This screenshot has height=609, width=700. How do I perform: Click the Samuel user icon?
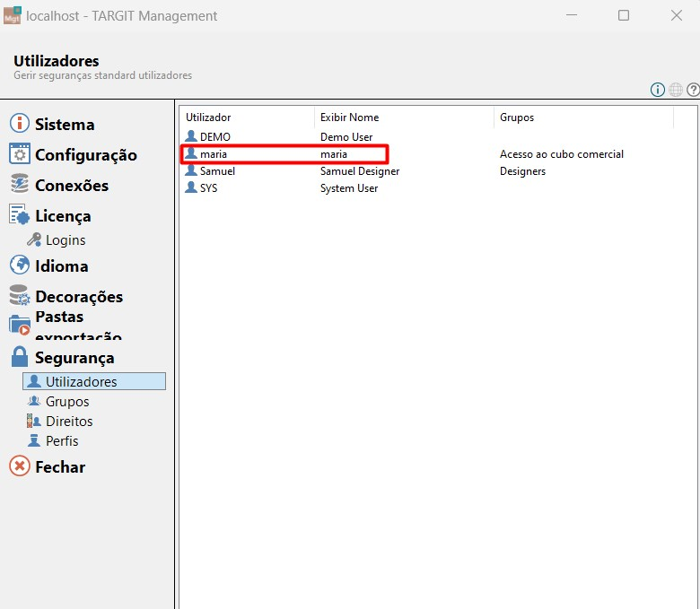[191, 170]
